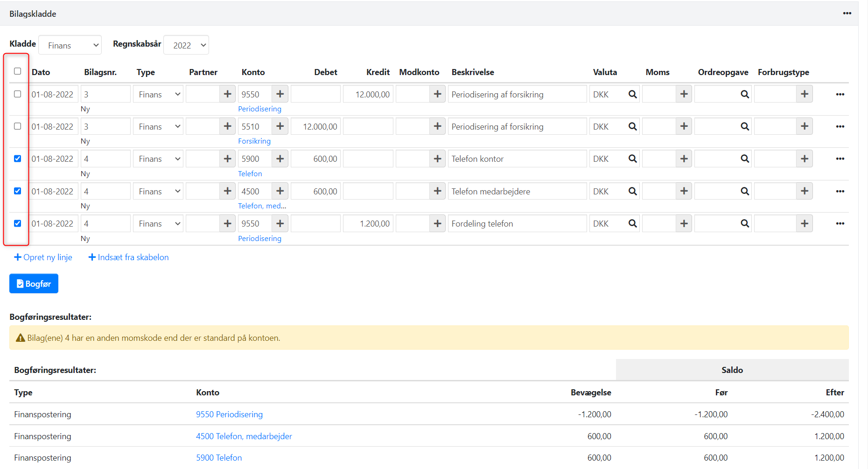This screenshot has width=868, height=469.
Task: Open the Bilagskladde panel three-dot menu
Action: [847, 14]
